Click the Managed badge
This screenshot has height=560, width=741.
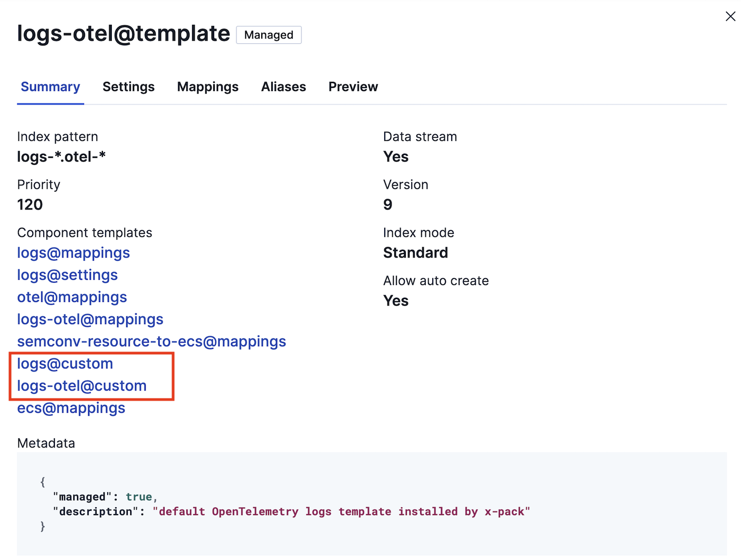click(x=269, y=35)
